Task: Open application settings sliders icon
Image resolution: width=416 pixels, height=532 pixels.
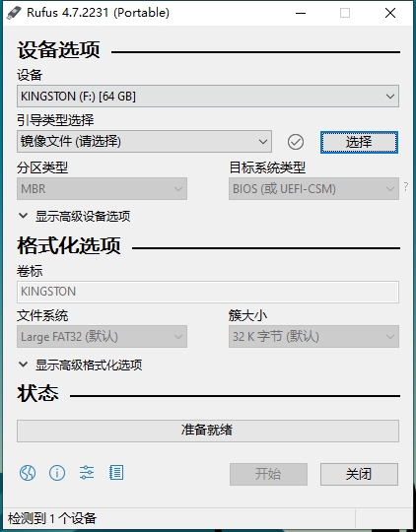Action: pos(87,473)
